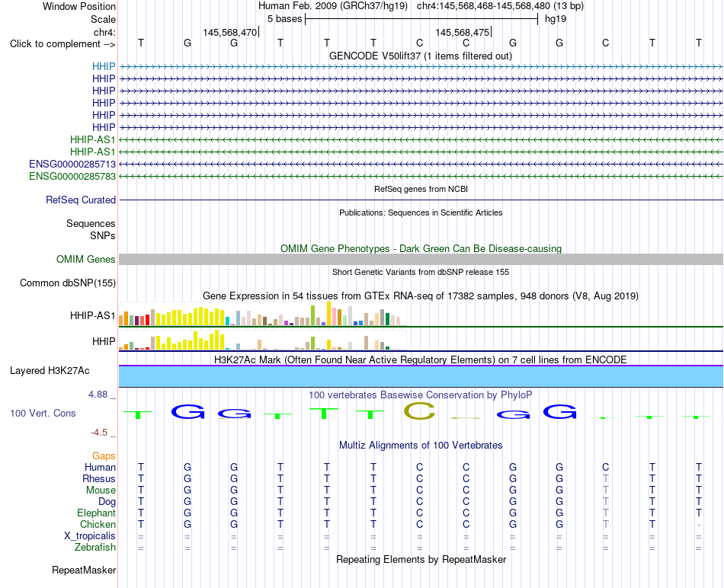Viewport: 724px width, 588px height.
Task: Click the HHIP label in GTEx track
Action: pos(104,341)
